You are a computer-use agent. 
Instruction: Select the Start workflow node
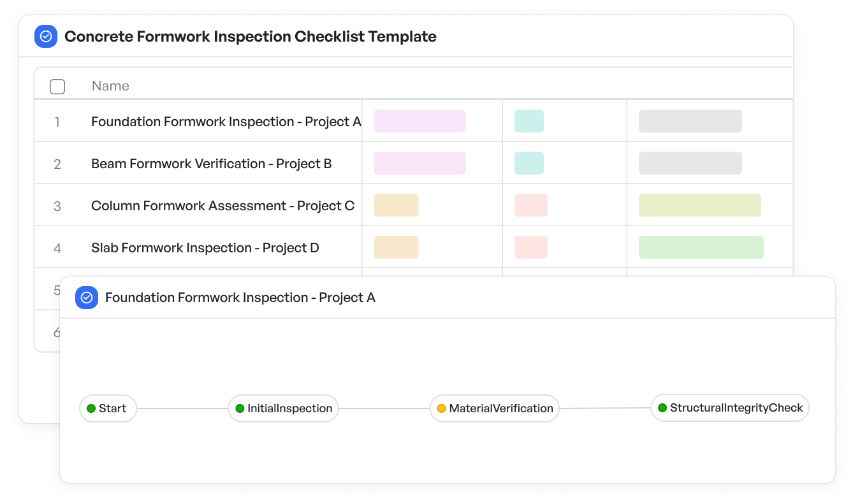click(x=108, y=408)
